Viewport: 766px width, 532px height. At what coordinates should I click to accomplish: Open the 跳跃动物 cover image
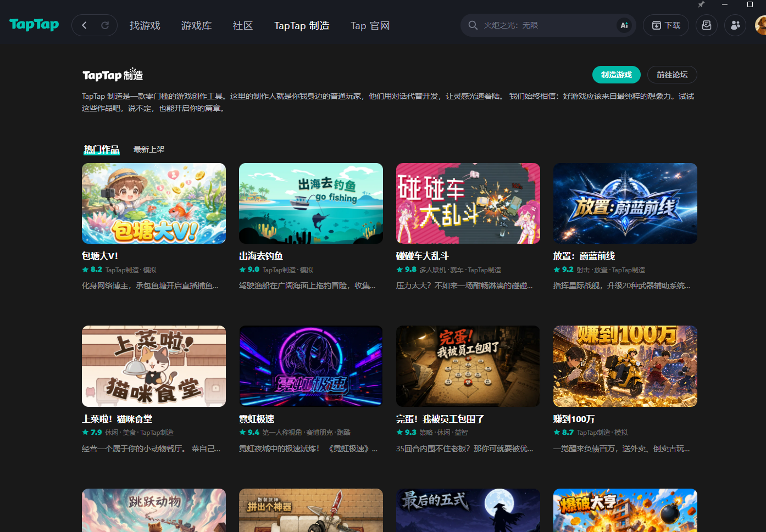pyautogui.click(x=154, y=510)
